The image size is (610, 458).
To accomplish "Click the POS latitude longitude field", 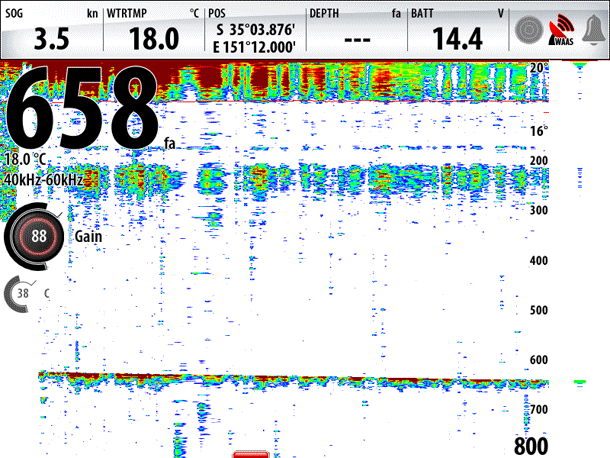I will coord(254,30).
